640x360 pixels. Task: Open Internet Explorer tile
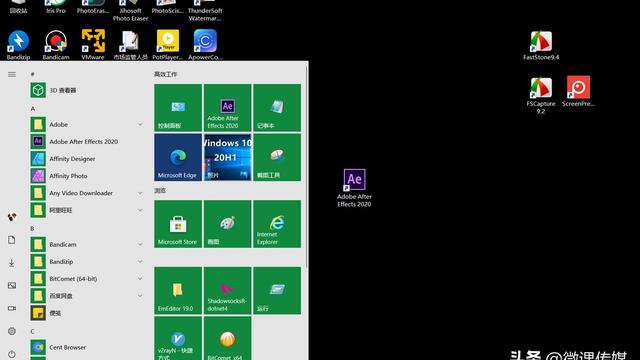click(x=277, y=224)
